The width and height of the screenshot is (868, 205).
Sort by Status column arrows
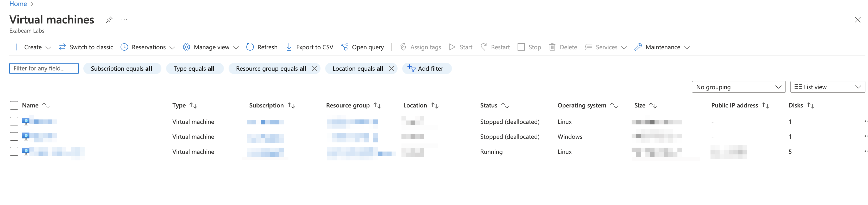pyautogui.click(x=505, y=106)
